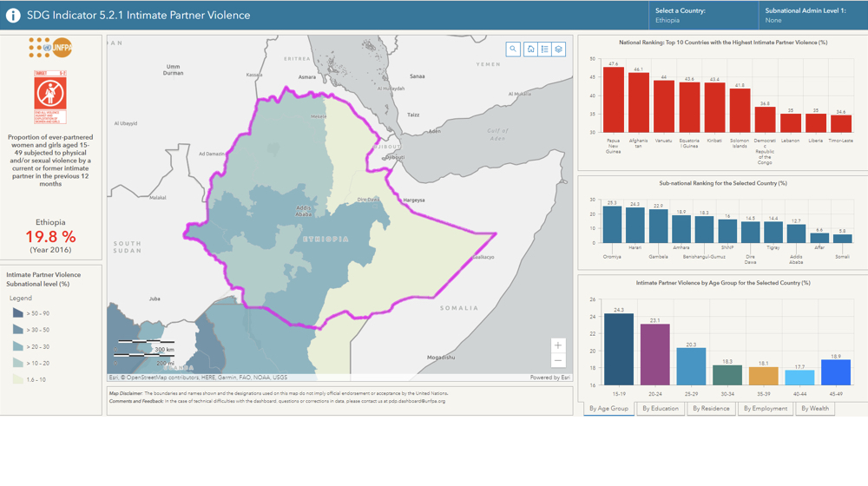Click the pdp.dashboard@unfpa.org email address

(x=417, y=401)
